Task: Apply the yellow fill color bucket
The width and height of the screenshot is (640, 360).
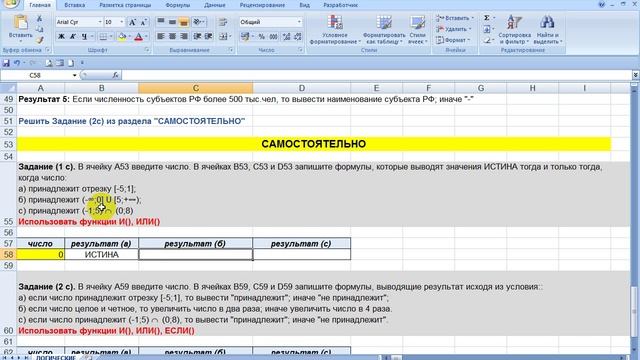Action: [122, 36]
